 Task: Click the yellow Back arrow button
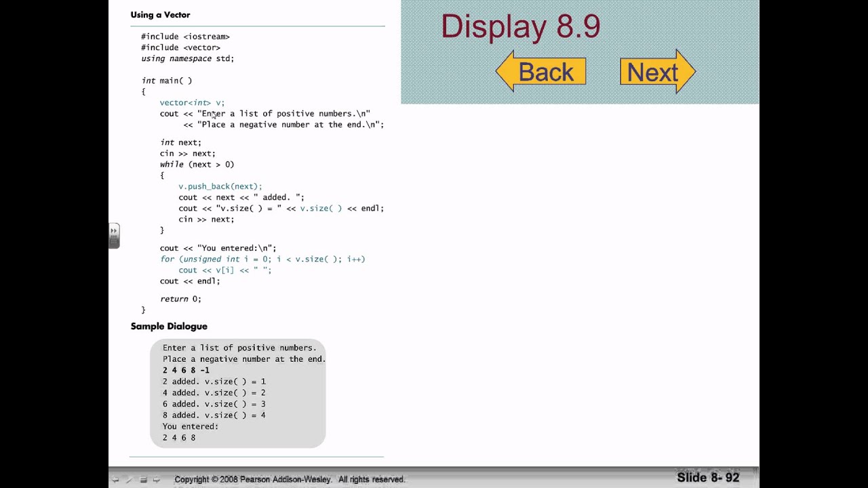pyautogui.click(x=540, y=71)
